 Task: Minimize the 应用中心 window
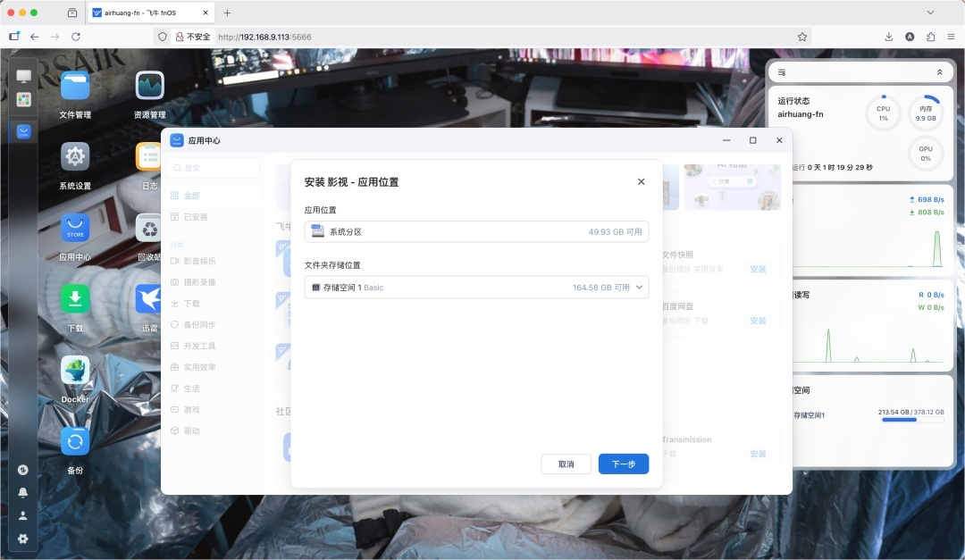[x=726, y=140]
